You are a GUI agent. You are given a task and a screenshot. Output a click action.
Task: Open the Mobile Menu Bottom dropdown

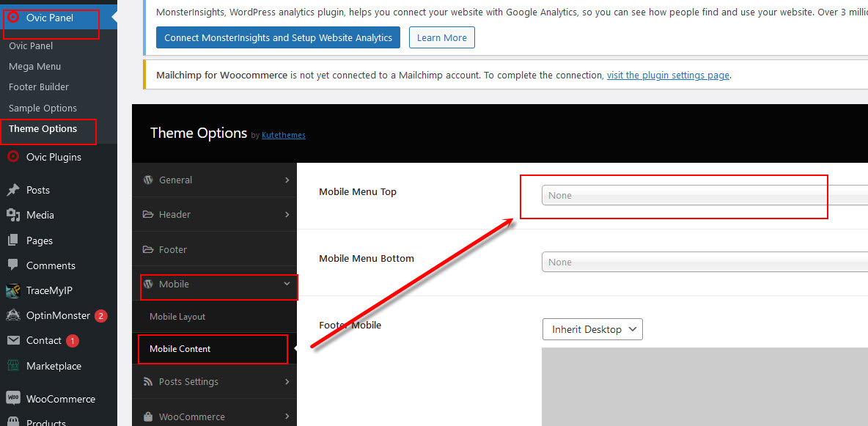pyautogui.click(x=704, y=262)
